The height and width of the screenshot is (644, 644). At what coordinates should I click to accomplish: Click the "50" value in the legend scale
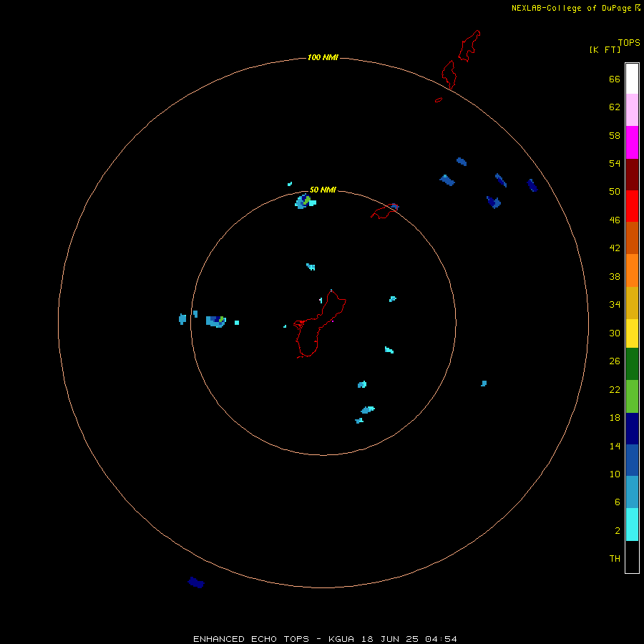coord(615,191)
